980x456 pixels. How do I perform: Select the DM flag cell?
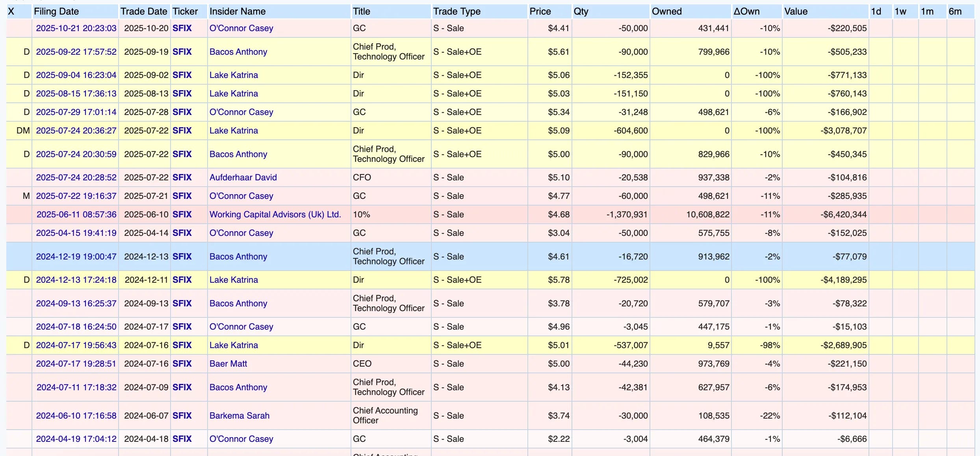pyautogui.click(x=19, y=131)
